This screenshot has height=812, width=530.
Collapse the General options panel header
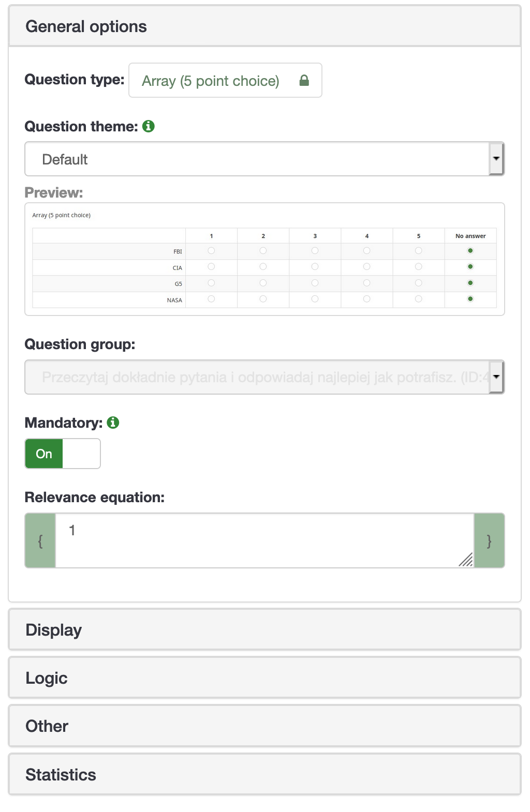click(264, 26)
